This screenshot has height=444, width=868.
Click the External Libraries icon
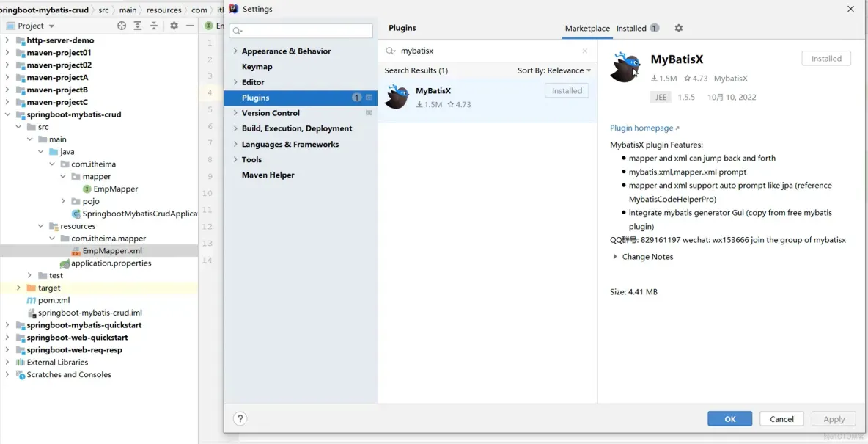tap(21, 363)
